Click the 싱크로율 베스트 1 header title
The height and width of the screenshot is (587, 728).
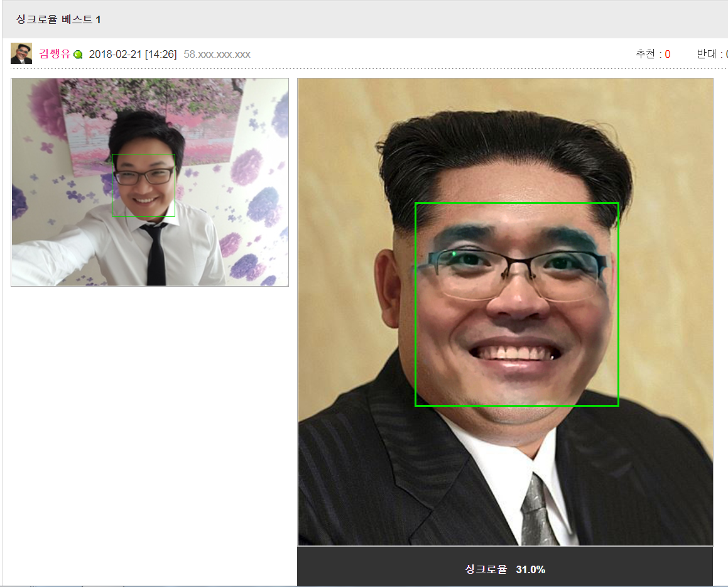click(58, 19)
